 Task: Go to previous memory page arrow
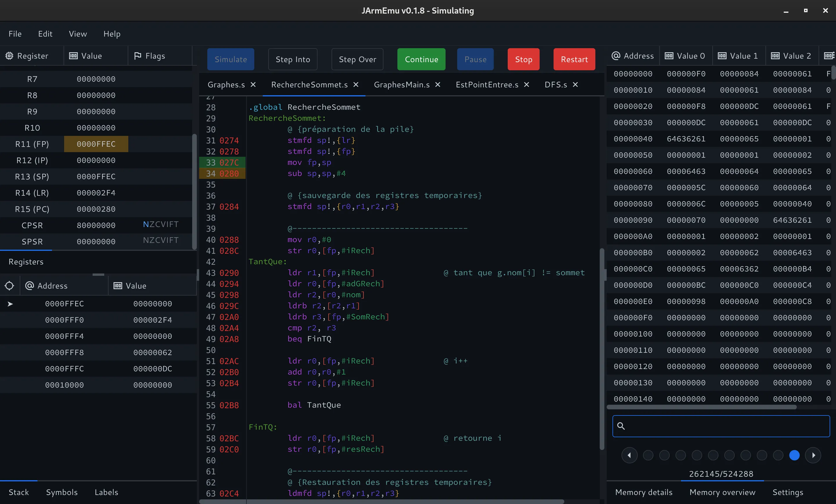(629, 455)
